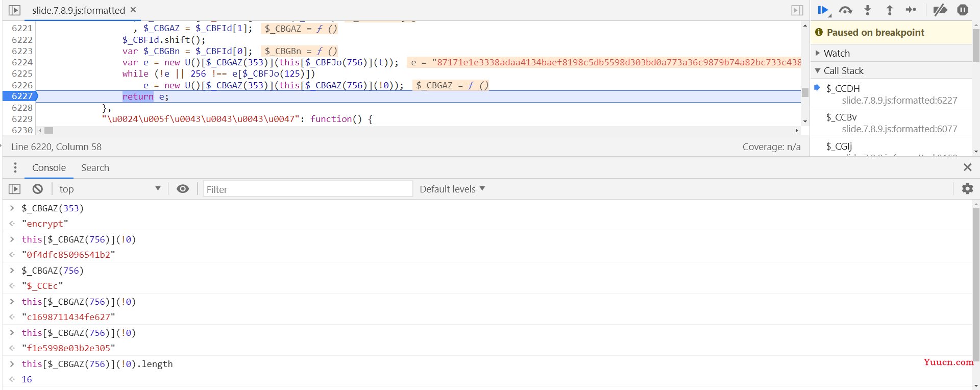
Task: Clear the console
Action: coord(38,189)
